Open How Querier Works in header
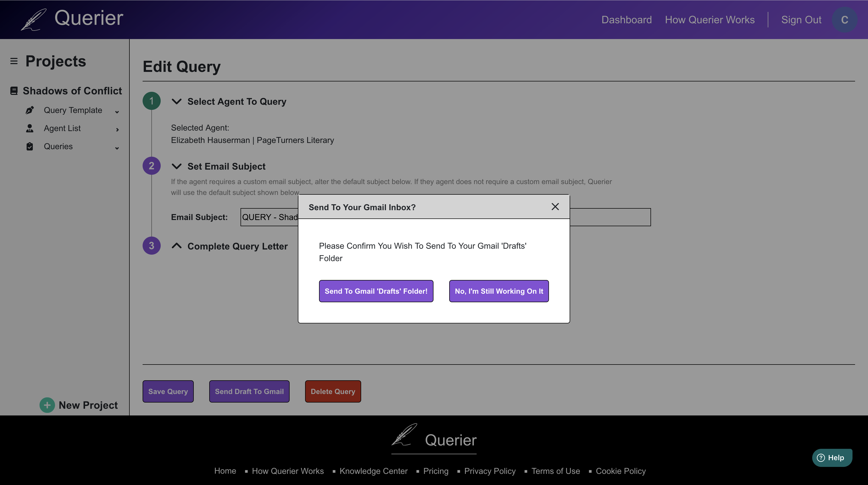868x485 pixels. [x=710, y=20]
